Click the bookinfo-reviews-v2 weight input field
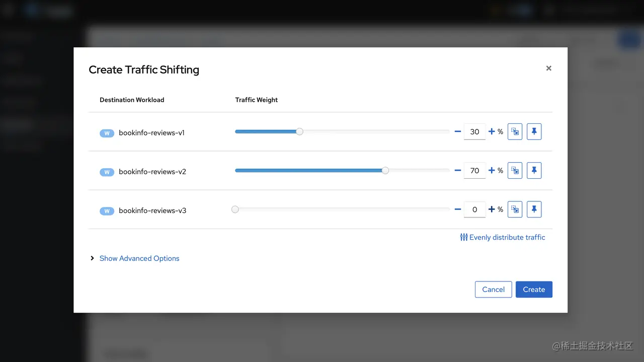644x362 pixels. [474, 170]
